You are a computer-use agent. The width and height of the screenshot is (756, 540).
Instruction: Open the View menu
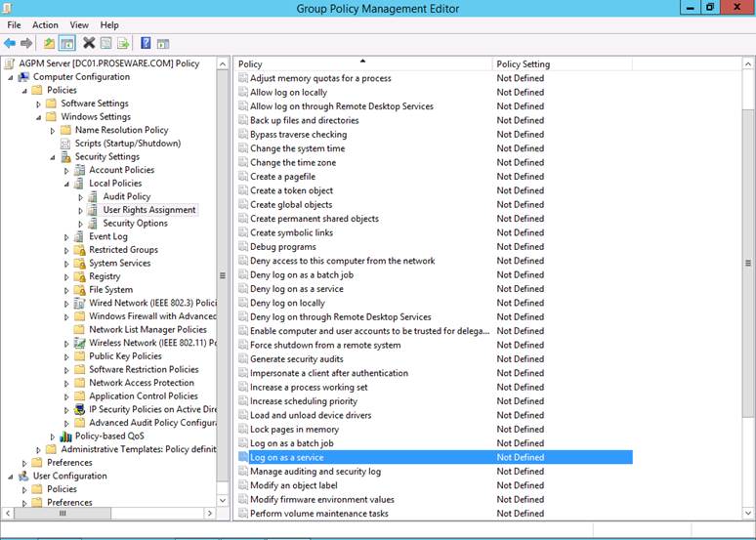tap(79, 24)
